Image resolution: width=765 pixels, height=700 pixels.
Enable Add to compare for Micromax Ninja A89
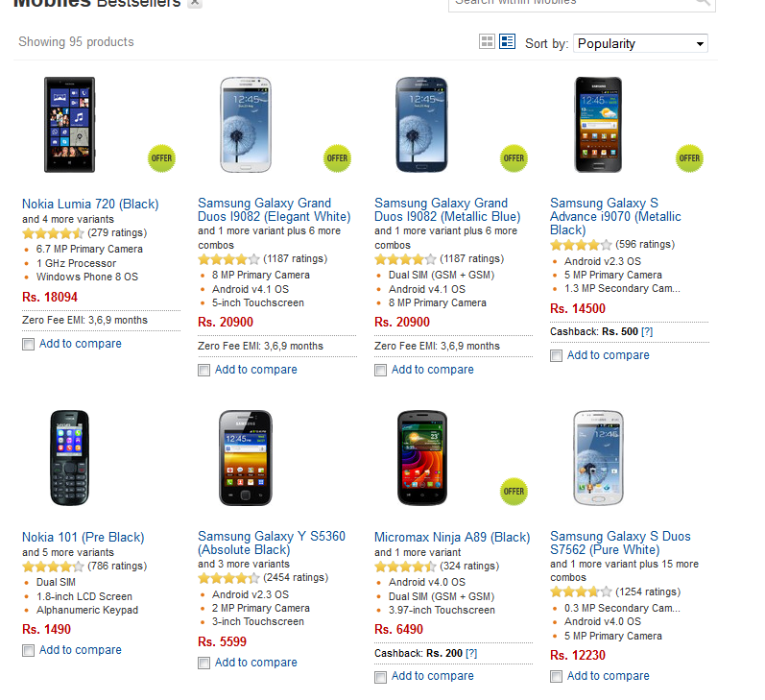pos(381,676)
